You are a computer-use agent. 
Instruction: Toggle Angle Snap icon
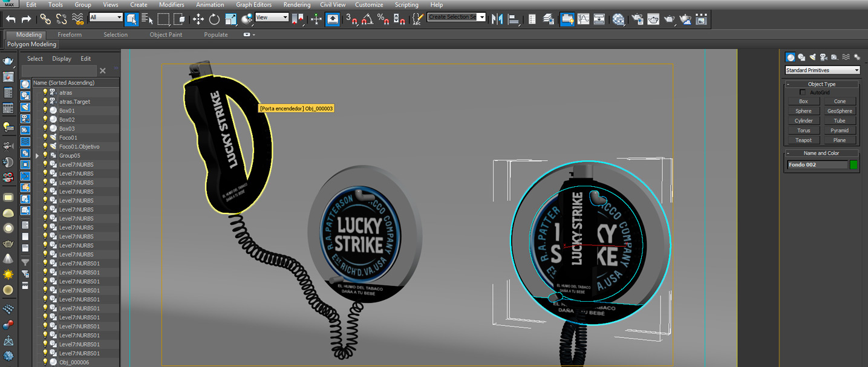(x=367, y=19)
